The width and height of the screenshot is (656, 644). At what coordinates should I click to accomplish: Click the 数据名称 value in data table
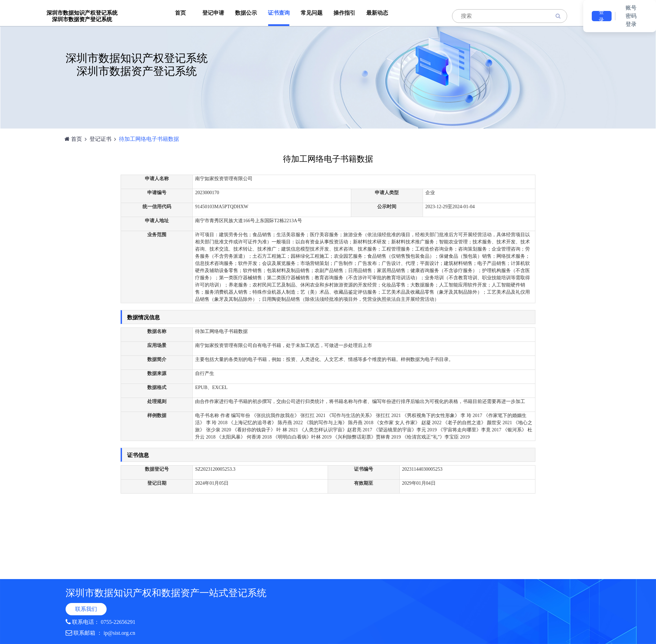[221, 331]
